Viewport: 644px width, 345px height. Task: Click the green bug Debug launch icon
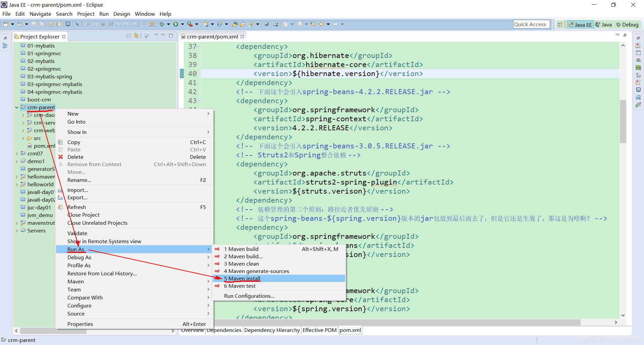[x=162, y=24]
